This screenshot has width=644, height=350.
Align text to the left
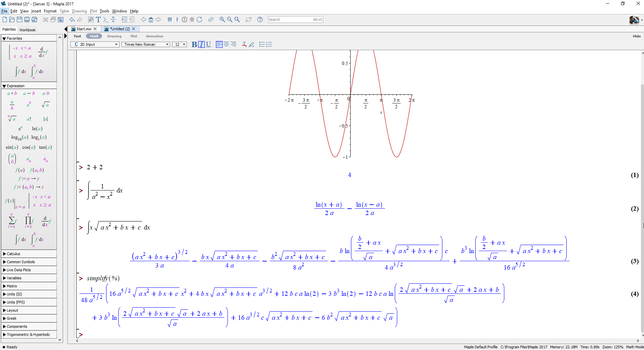[x=219, y=44]
